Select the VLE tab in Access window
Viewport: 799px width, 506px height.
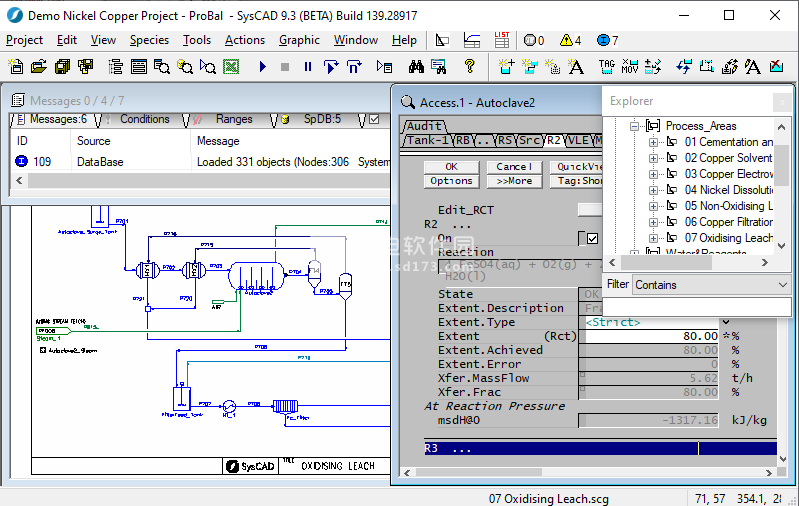(x=578, y=140)
